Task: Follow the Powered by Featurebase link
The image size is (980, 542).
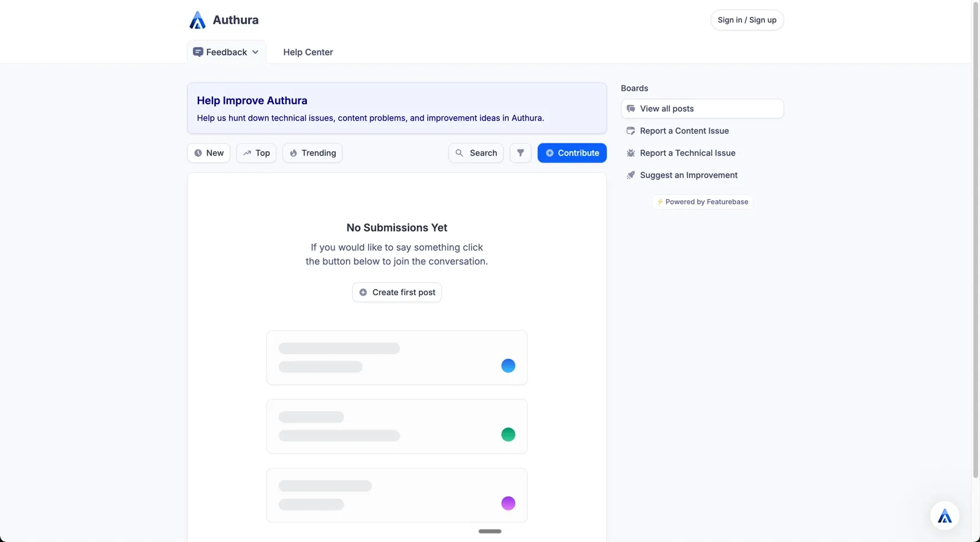Action: (x=703, y=202)
